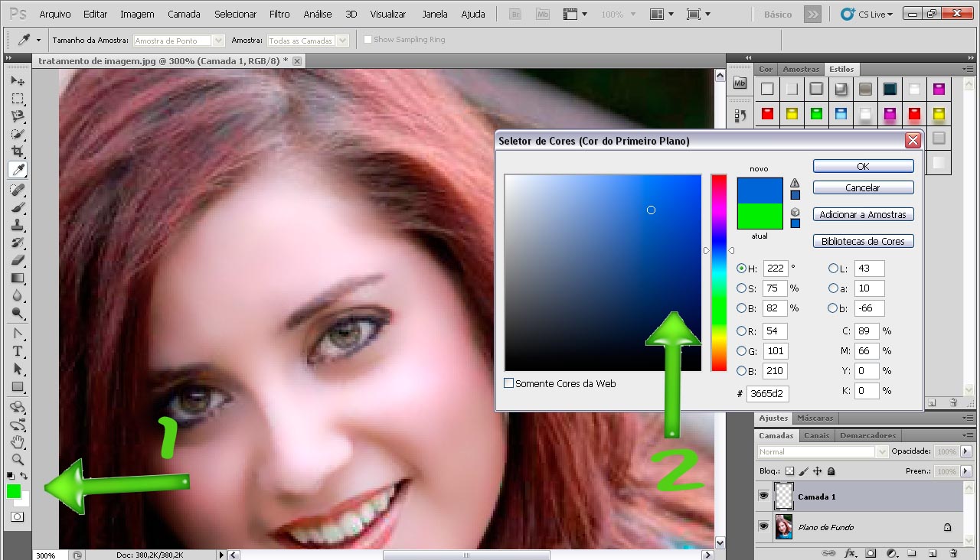
Task: Select the S saturation radio button
Action: (x=741, y=288)
